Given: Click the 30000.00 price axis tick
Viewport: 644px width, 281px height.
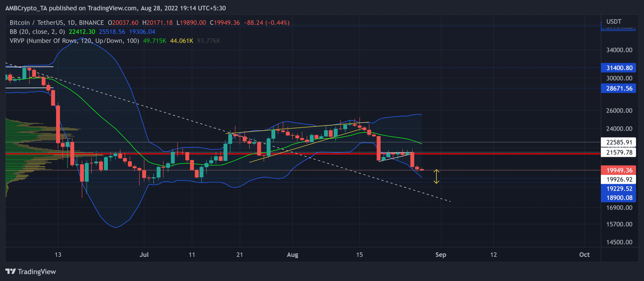Looking at the screenshot, I should click(619, 78).
